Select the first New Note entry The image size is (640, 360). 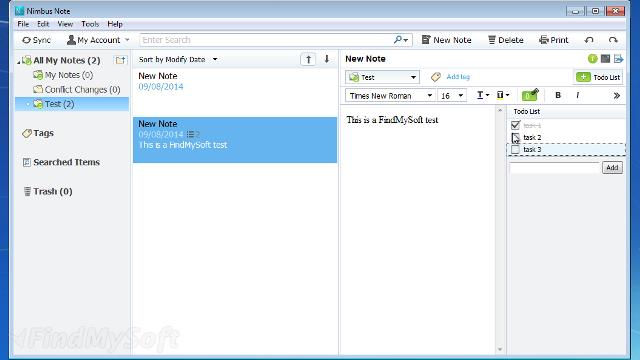click(x=235, y=92)
